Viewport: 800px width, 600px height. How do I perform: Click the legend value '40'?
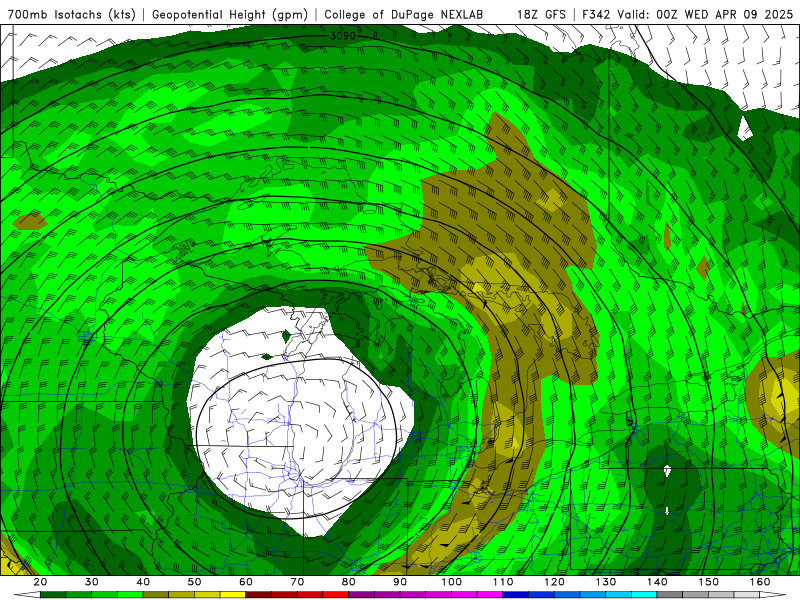(x=143, y=582)
